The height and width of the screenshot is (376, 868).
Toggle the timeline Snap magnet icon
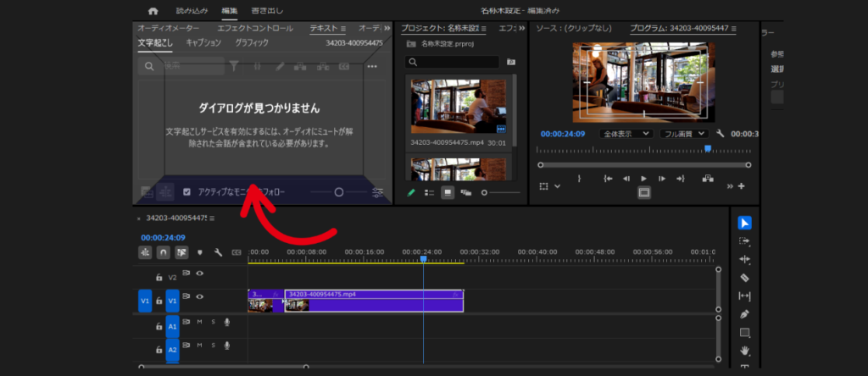click(x=163, y=252)
